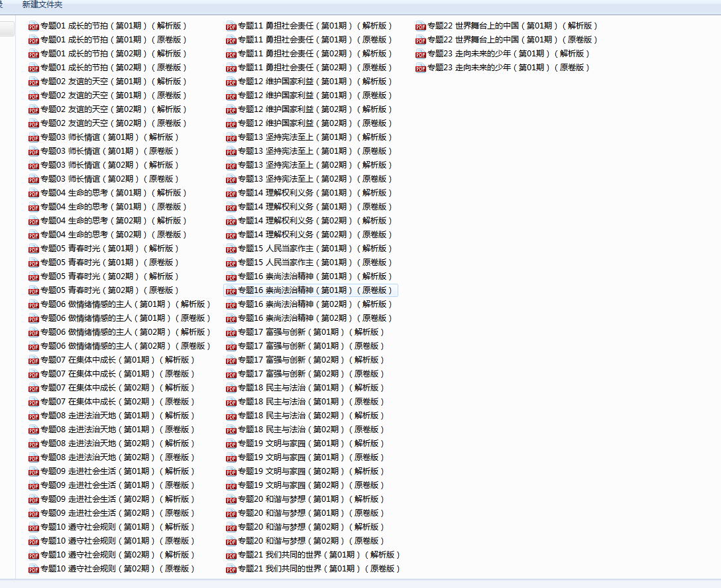Click PDF icon of 专题02 友谊的天空（第01期）（解析版）

34,82
